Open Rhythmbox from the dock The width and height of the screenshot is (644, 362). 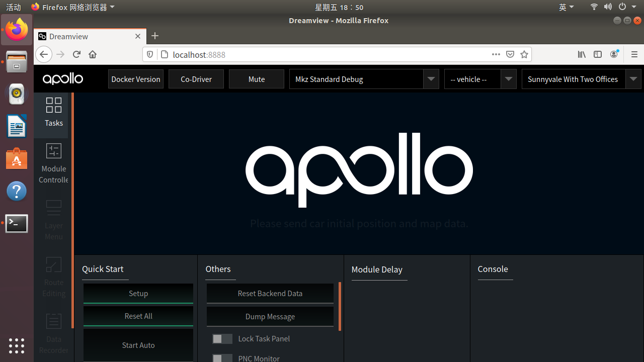[17, 94]
